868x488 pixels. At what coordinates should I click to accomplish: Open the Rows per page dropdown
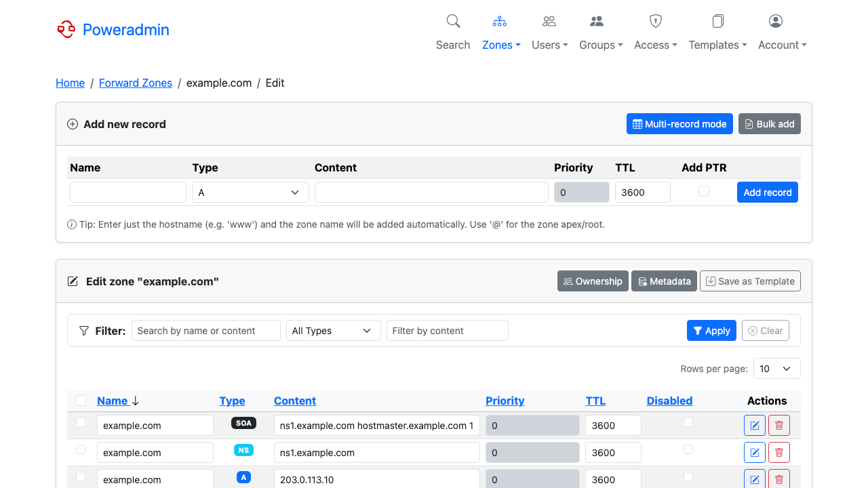[777, 369]
